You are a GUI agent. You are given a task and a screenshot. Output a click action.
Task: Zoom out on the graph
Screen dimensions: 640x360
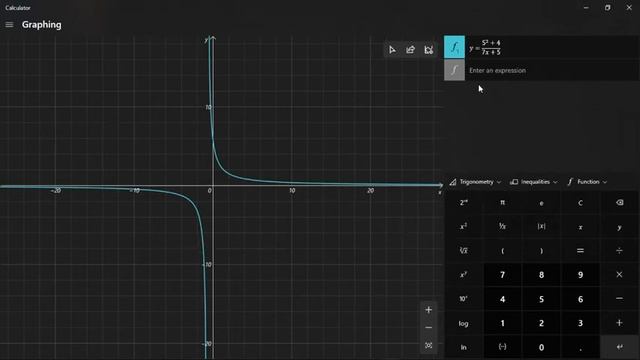pyautogui.click(x=428, y=327)
